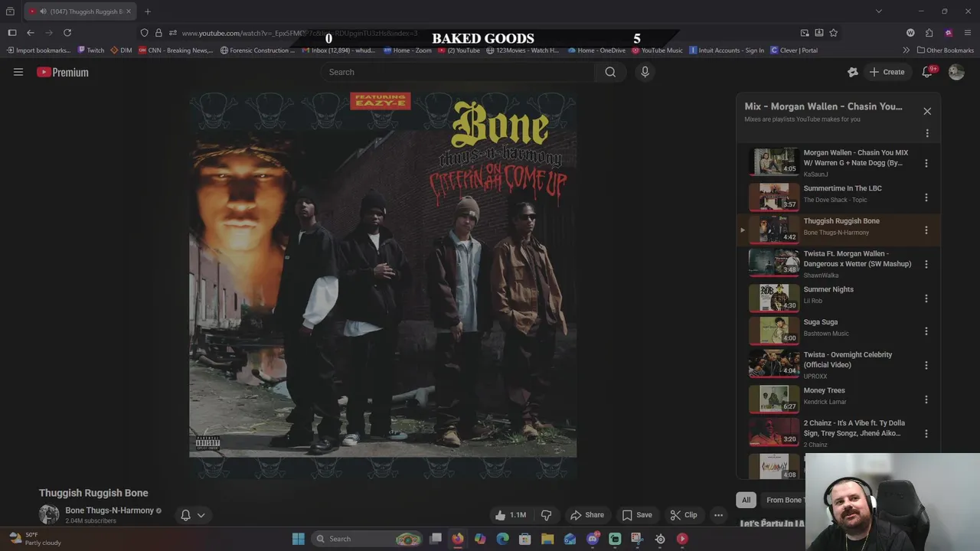Open options for 2 Chainz It's A Vibe
Viewport: 980px width, 551px height.
[926, 433]
